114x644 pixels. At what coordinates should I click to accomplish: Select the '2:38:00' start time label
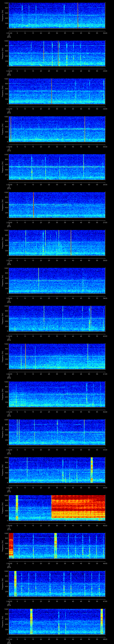9,298
